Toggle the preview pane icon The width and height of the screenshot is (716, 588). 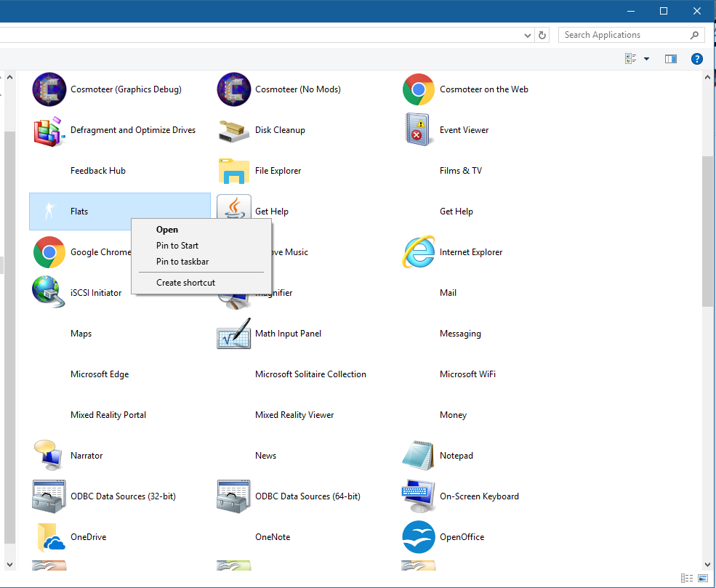point(671,59)
